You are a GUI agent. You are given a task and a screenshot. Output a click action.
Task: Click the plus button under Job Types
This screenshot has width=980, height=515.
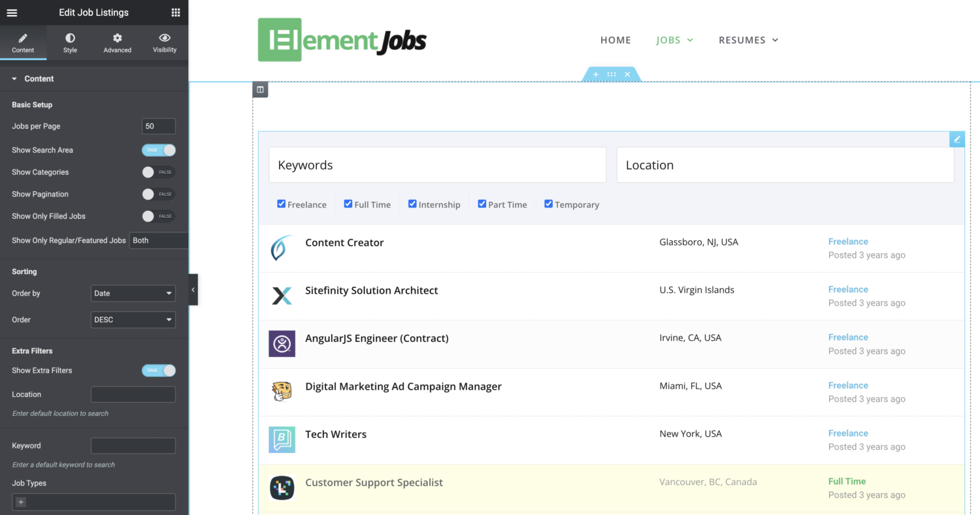(20, 502)
